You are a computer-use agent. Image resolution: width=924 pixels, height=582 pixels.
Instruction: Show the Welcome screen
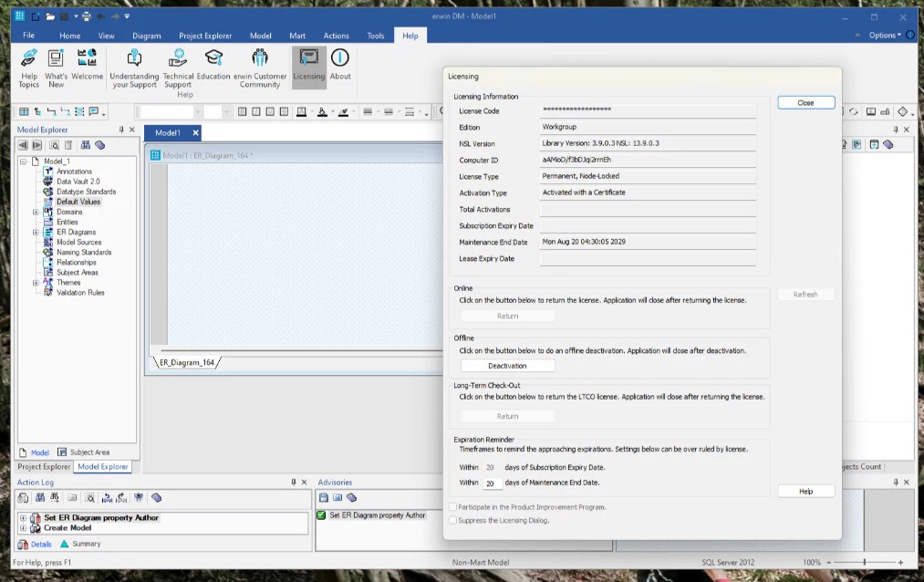(x=88, y=65)
